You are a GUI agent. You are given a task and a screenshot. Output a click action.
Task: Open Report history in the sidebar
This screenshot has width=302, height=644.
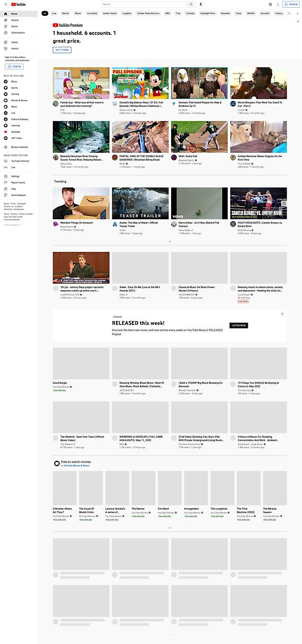(x=19, y=182)
